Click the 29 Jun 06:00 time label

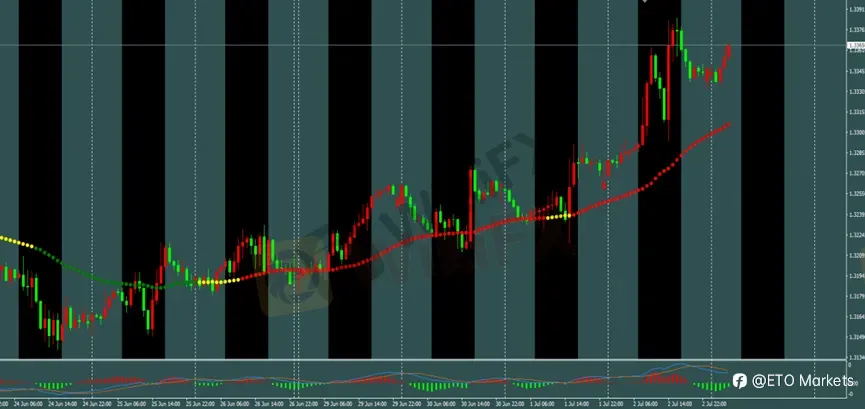[338, 404]
